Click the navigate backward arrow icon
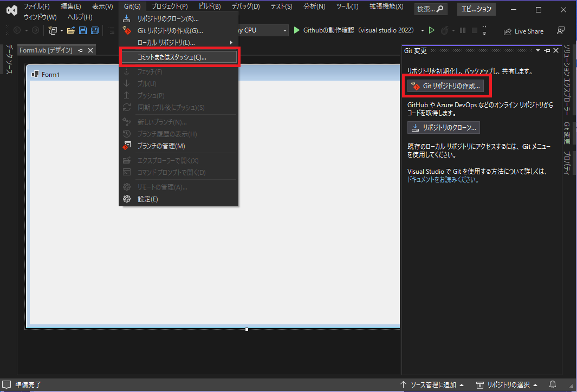 17,30
